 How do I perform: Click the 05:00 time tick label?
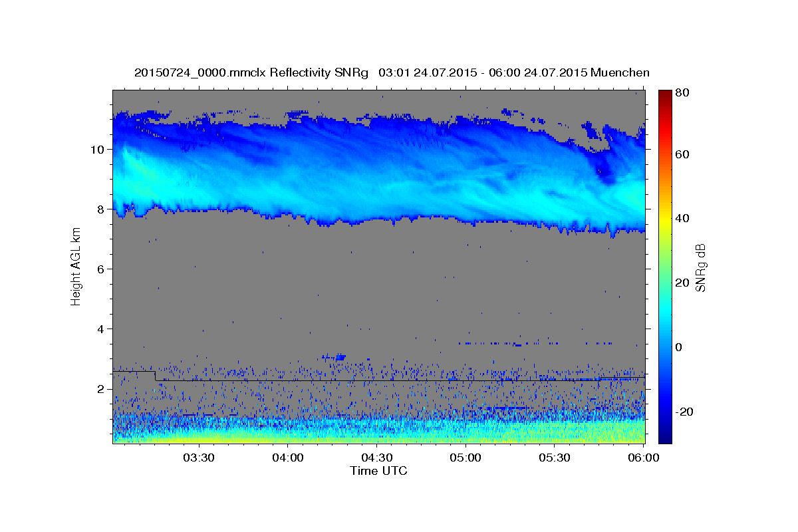(465, 458)
